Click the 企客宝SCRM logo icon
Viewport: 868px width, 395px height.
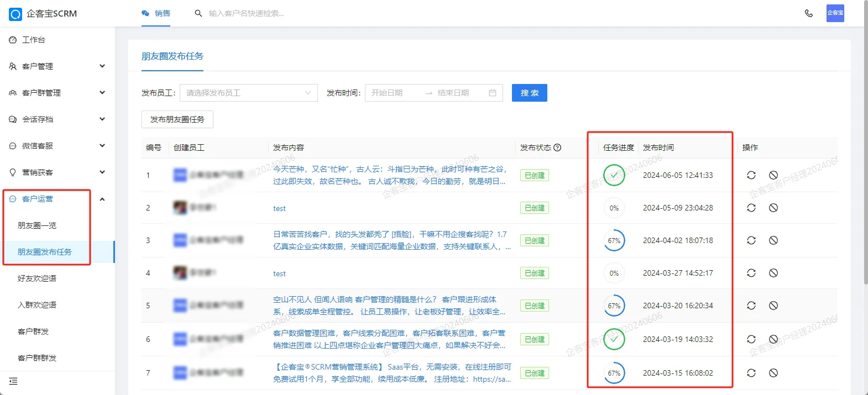pos(15,14)
